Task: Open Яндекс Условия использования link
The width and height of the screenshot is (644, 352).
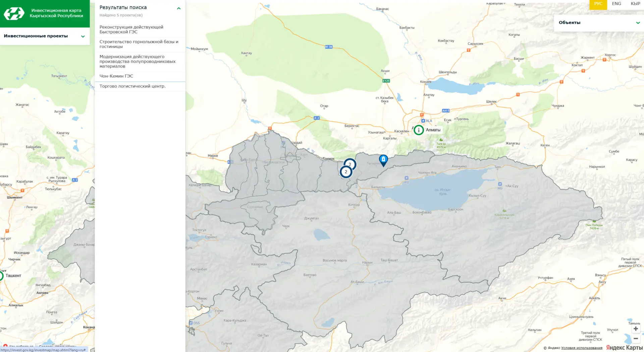Action: point(582,348)
